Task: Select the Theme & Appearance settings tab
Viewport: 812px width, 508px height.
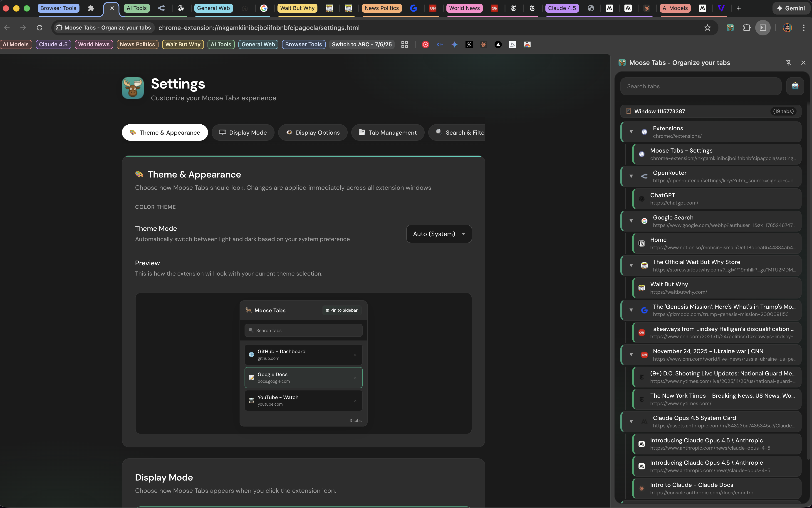Action: [x=165, y=132]
